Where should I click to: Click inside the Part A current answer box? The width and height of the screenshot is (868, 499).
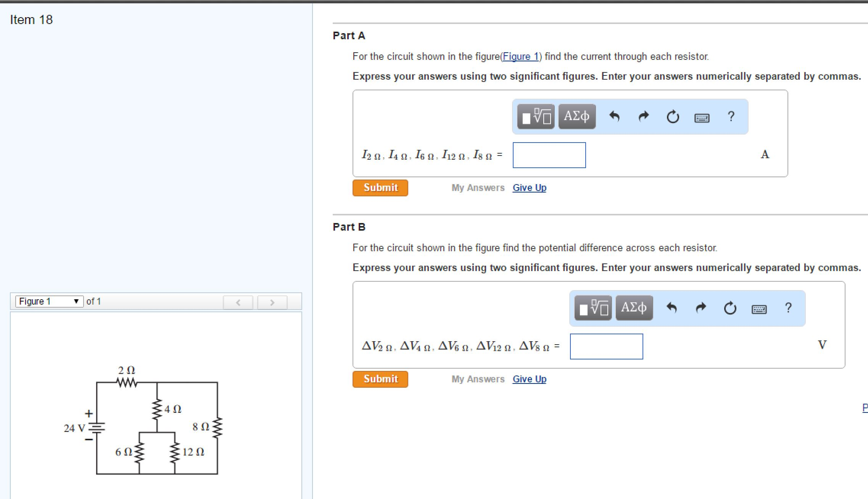549,155
